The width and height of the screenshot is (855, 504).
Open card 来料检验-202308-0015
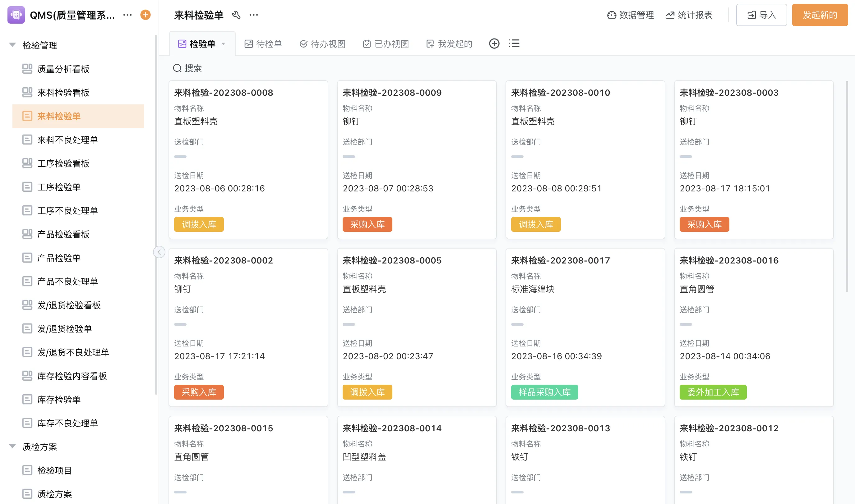coord(248,460)
